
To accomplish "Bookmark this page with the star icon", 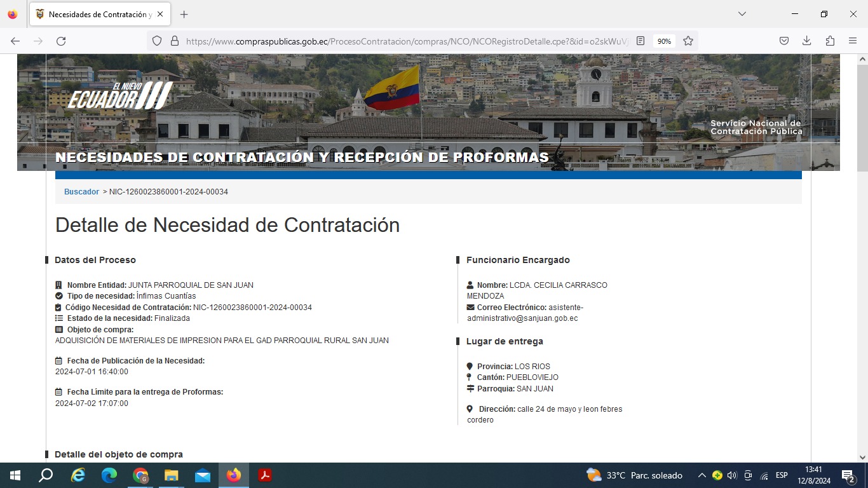I will 688,41.
